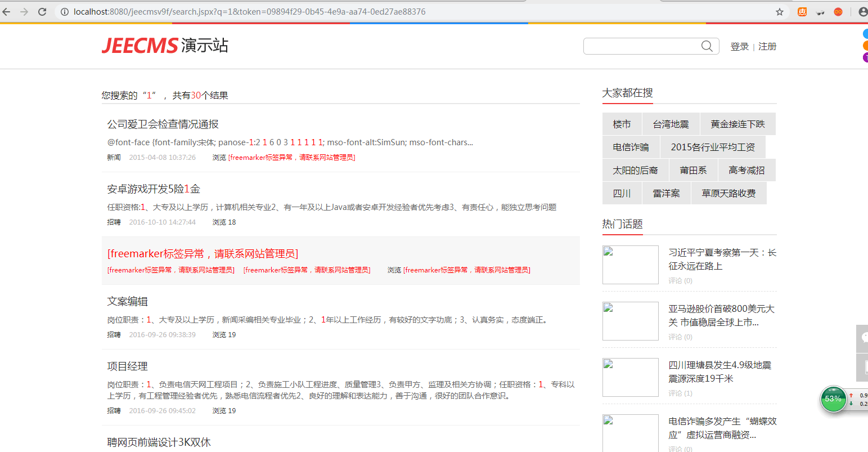Bookmark this page with star icon
The height and width of the screenshot is (452, 868).
(779, 12)
